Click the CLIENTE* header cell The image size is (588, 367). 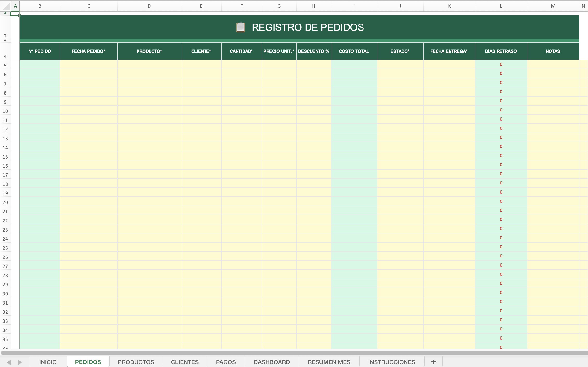tap(201, 51)
